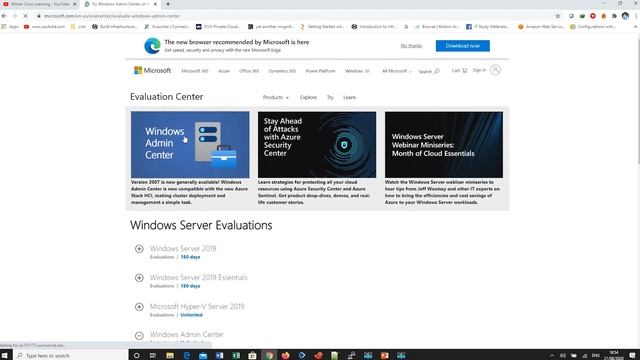Image resolution: width=640 pixels, height=360 pixels.
Task: Select Explore in the Evaluation Center menu
Action: (x=308, y=98)
